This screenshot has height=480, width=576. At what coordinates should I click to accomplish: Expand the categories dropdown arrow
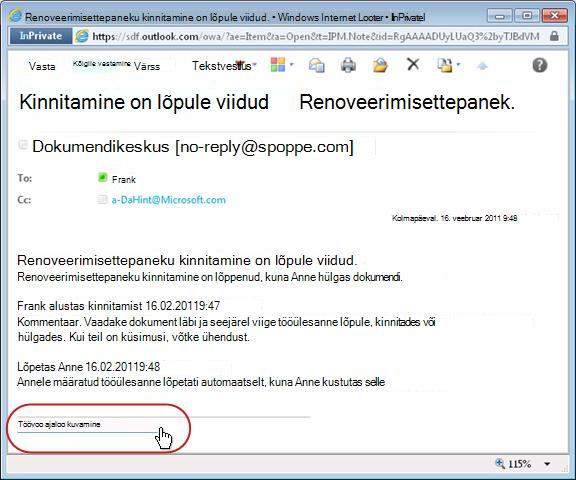click(292, 65)
